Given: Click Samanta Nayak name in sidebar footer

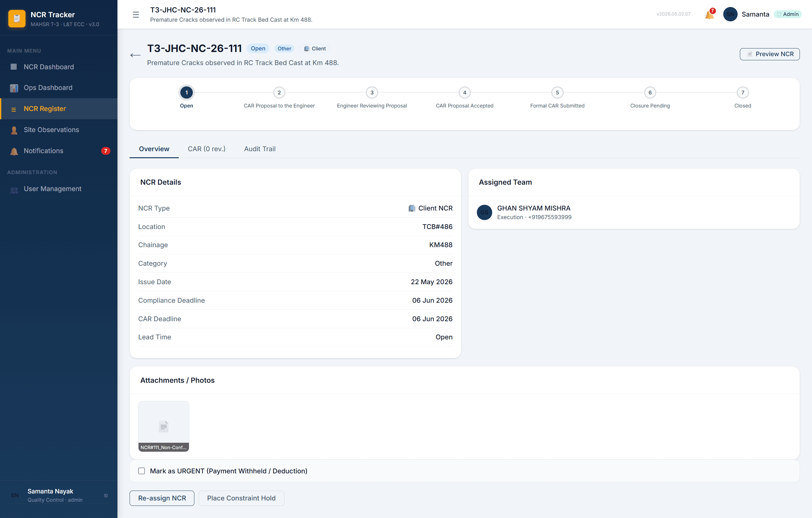Looking at the screenshot, I should [50, 492].
